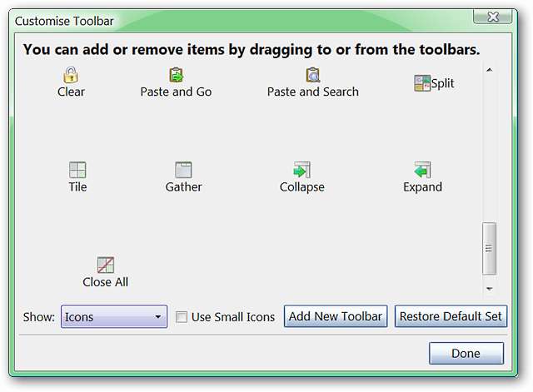
Task: Click the Paste and Go label text
Action: pyautogui.click(x=176, y=92)
